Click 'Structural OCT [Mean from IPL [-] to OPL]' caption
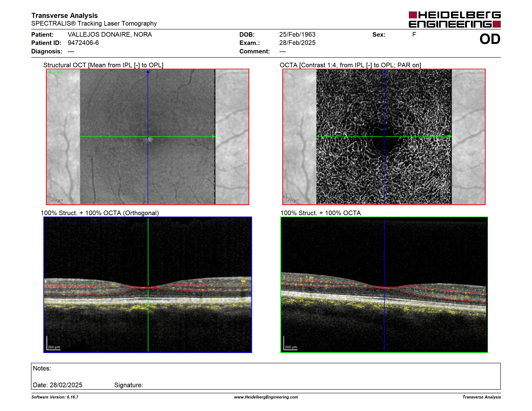Image resolution: width=532 pixels, height=411 pixels. click(x=103, y=65)
